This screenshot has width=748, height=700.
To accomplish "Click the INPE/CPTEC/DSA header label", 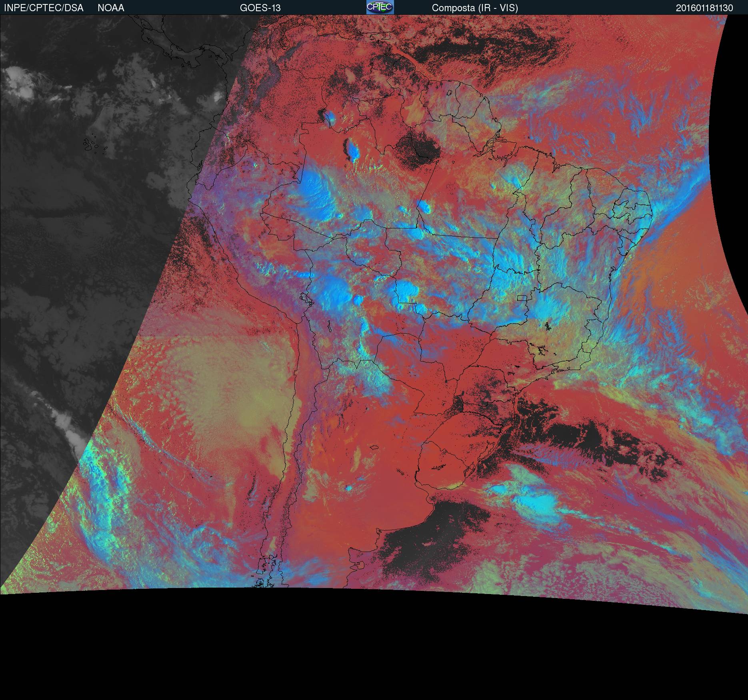I will pos(44,8).
